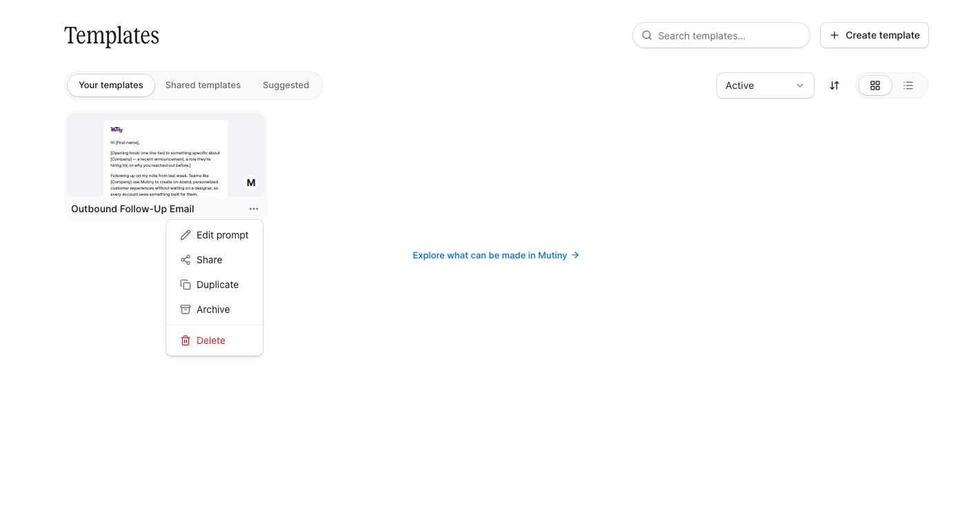Open the Outbound Follow-Up Email thumbnail

tap(166, 155)
